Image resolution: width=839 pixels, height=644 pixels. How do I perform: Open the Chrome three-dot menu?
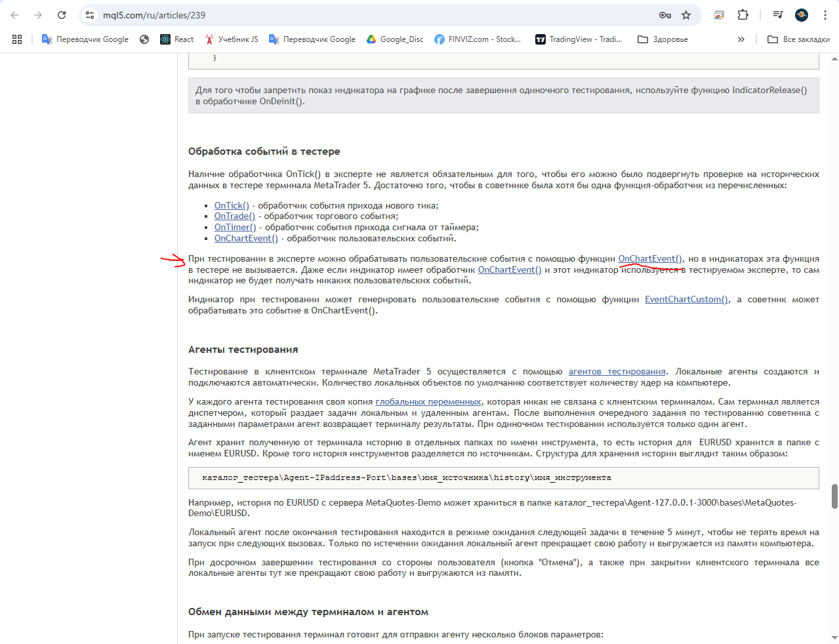point(825,15)
